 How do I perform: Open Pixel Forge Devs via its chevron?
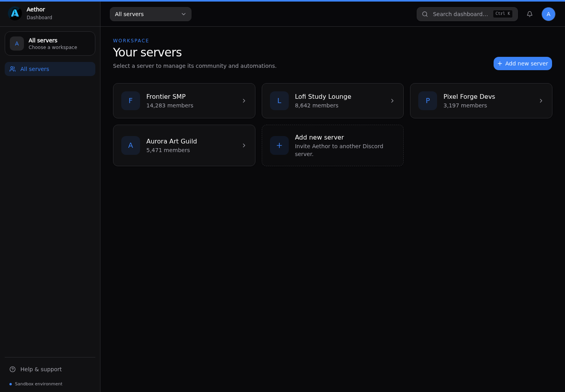(541, 101)
